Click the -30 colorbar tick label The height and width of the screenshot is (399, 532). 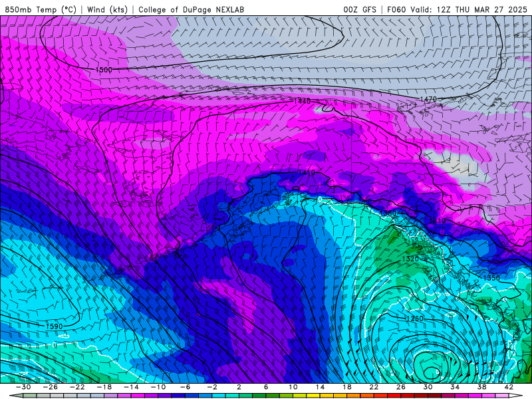pos(23,387)
